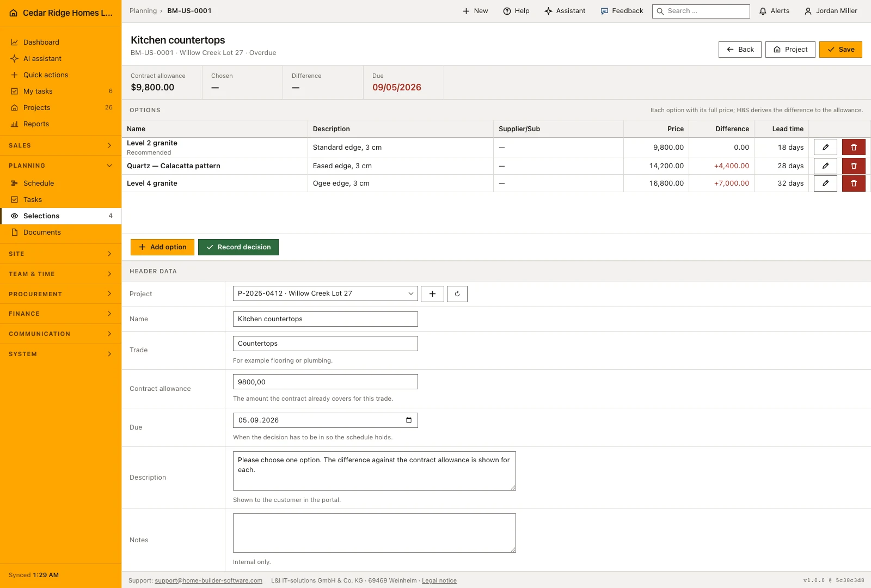Open the Project dropdown selector
Screen dimensions: 871x588
[x=326, y=293]
